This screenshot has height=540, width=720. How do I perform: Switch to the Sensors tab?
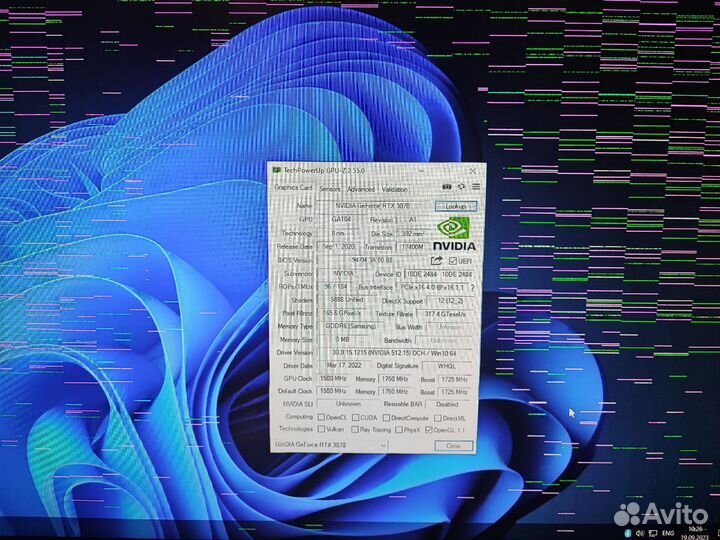[x=330, y=189]
